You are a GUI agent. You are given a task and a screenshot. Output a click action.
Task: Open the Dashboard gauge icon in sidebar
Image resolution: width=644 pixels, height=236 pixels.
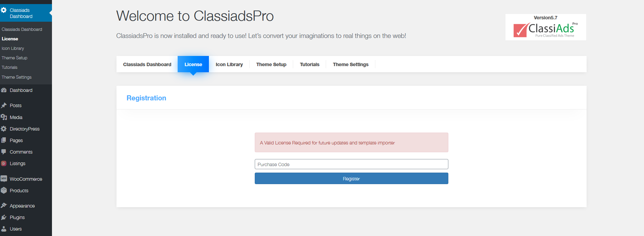(4, 90)
